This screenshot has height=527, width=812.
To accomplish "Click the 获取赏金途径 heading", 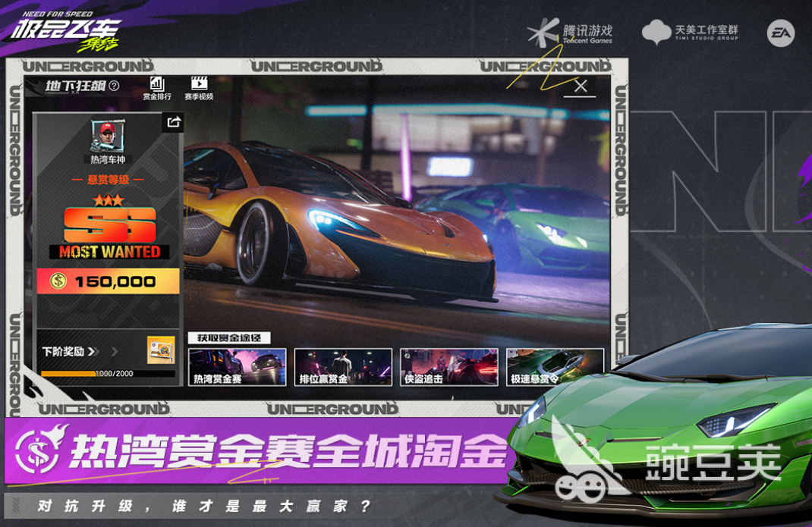I will pos(229,338).
